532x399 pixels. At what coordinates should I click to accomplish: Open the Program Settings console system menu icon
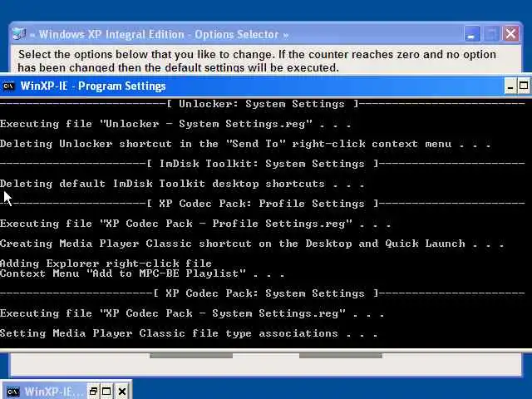[x=9, y=86]
